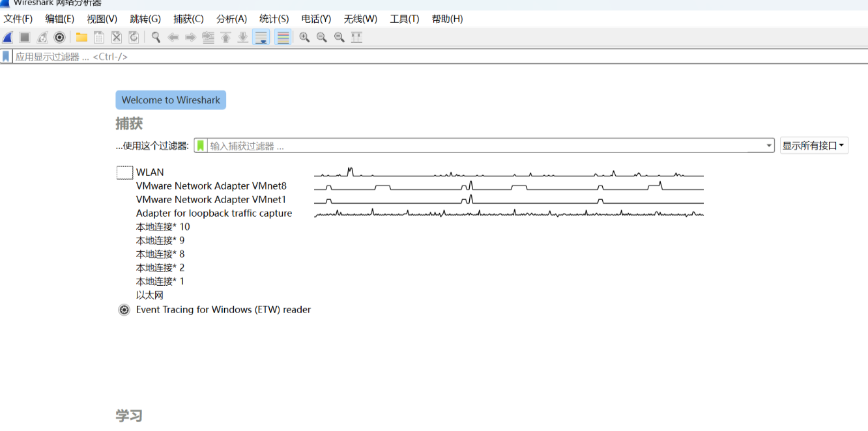Screen dimensions: 868x431
Task: Open the 编辑(E) menu
Action: 60,19
